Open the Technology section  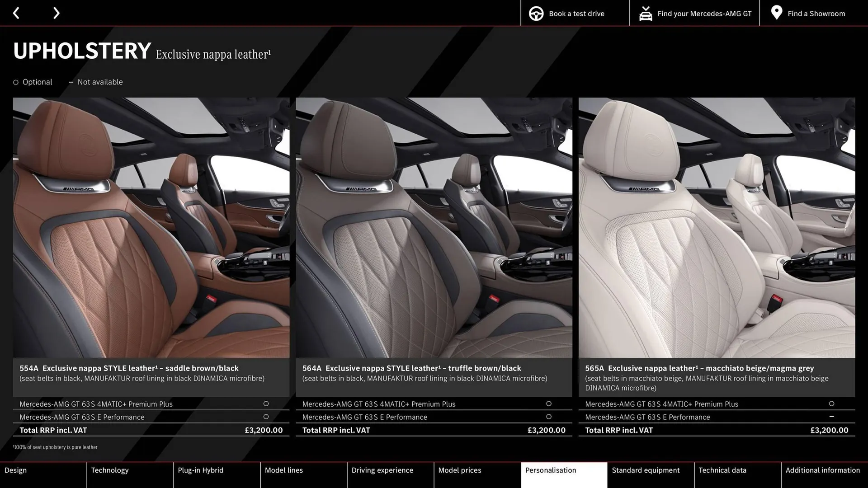(110, 470)
